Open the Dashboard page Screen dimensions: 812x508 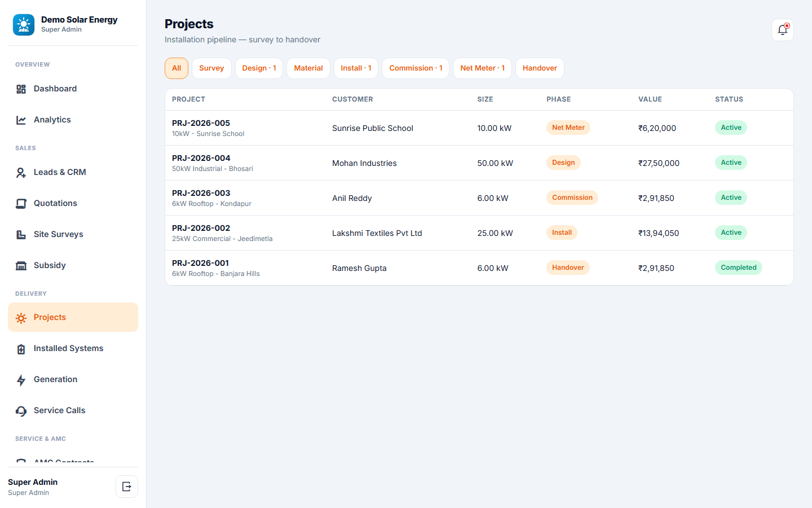[73, 89]
